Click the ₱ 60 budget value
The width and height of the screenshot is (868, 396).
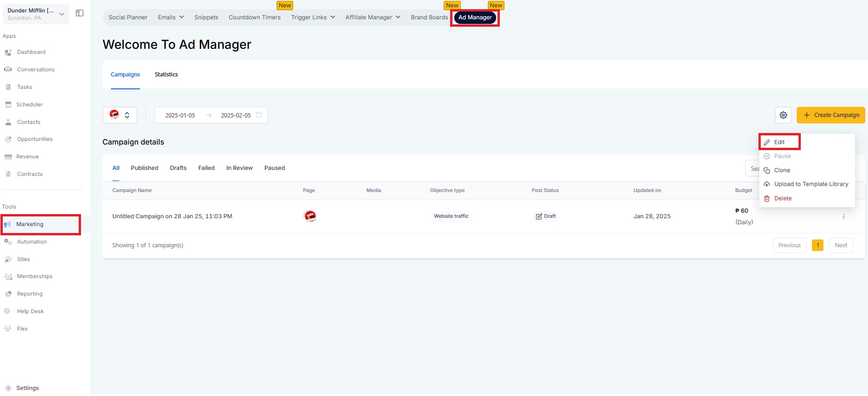coord(741,211)
